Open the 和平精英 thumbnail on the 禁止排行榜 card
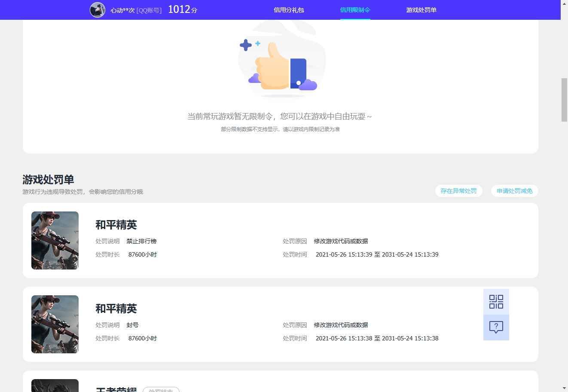Image resolution: width=568 pixels, height=392 pixels. [x=55, y=240]
